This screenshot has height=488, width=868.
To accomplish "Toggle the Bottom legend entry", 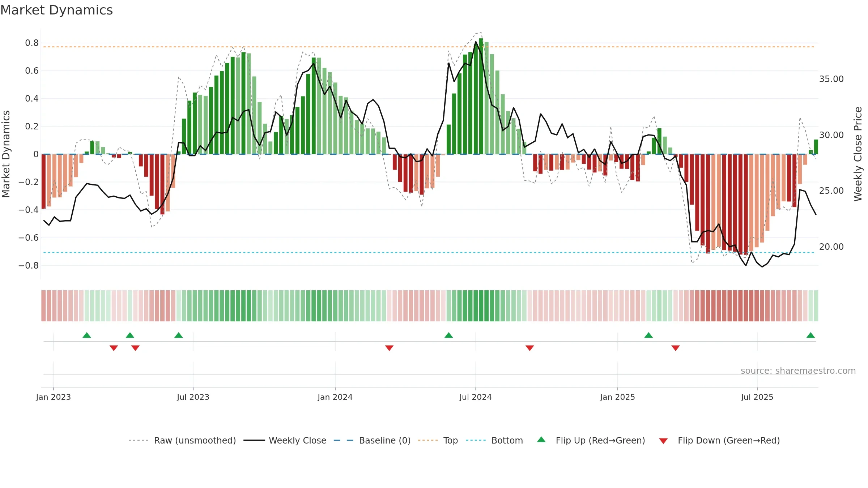I will click(494, 440).
